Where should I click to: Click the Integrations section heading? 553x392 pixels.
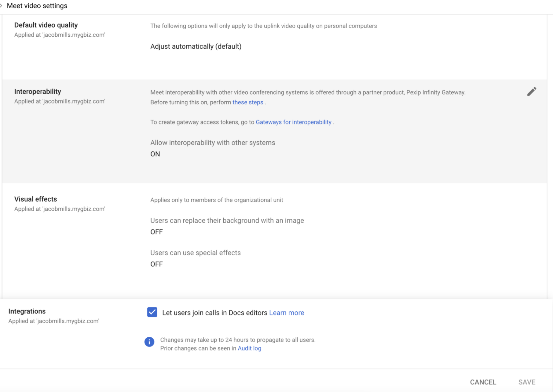27,311
